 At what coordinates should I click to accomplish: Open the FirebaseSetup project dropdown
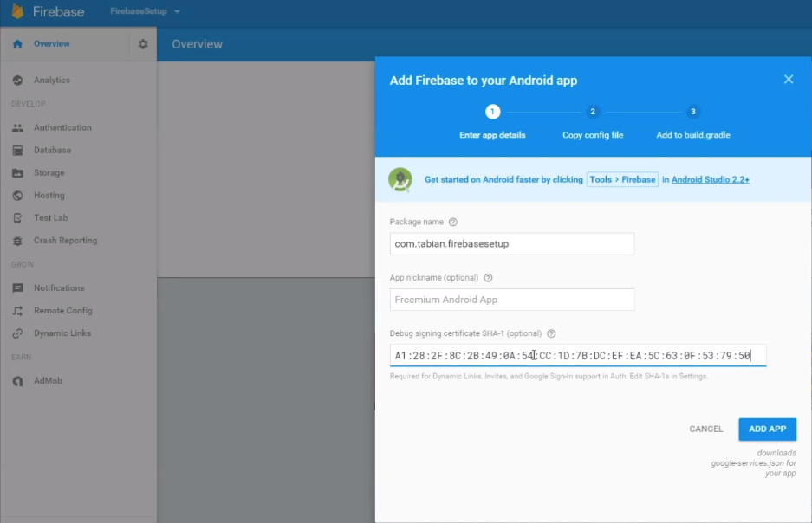tap(145, 11)
